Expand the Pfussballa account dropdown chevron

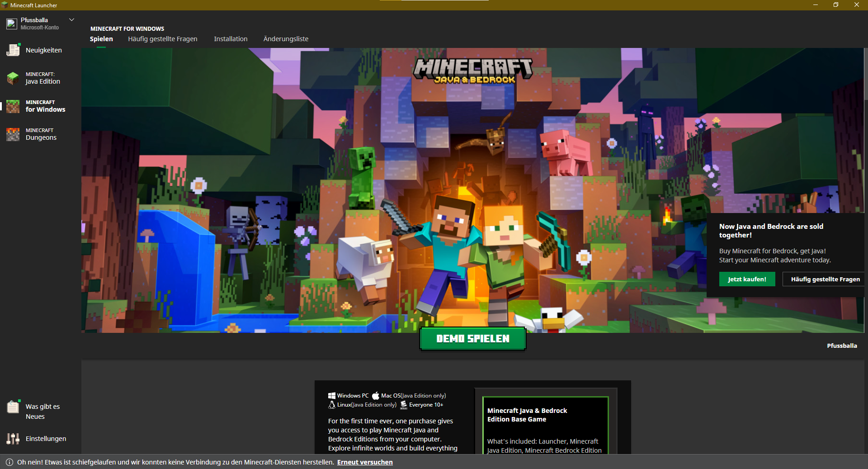71,20
